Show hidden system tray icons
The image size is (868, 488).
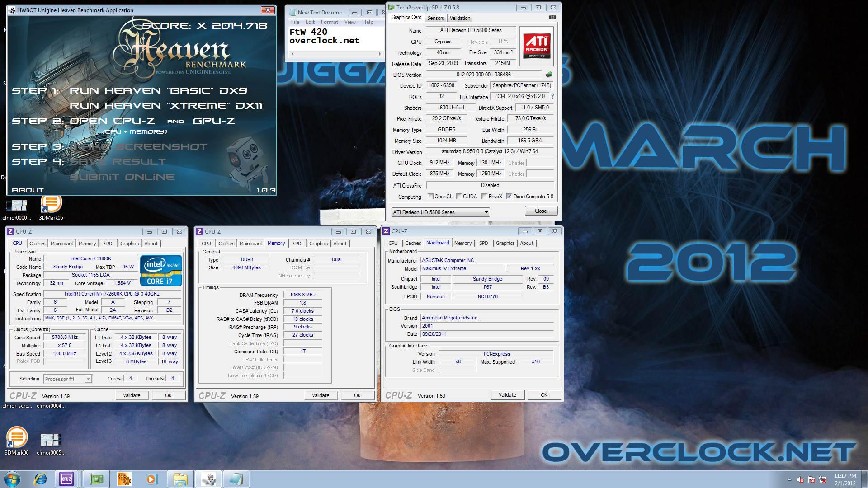pos(790,479)
